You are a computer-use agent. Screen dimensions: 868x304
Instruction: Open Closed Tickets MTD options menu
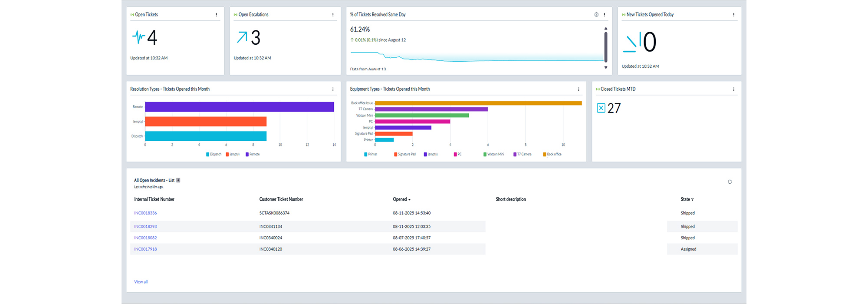pyautogui.click(x=733, y=89)
